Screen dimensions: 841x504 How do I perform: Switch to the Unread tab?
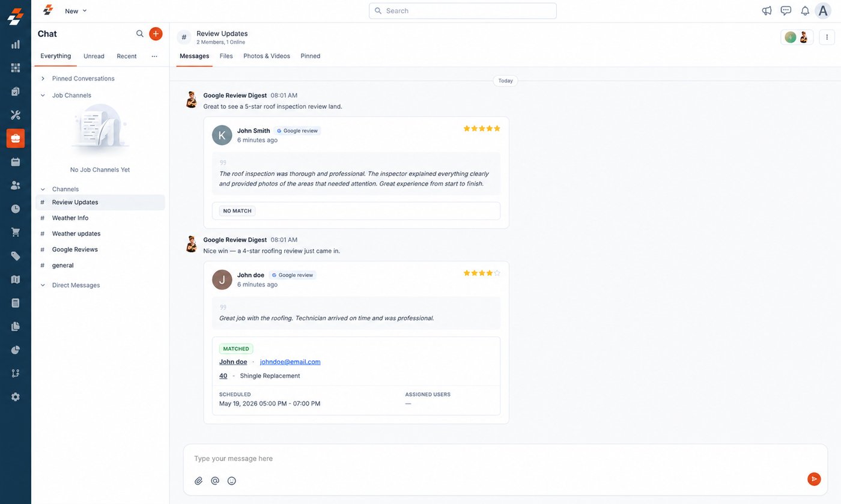pyautogui.click(x=94, y=56)
